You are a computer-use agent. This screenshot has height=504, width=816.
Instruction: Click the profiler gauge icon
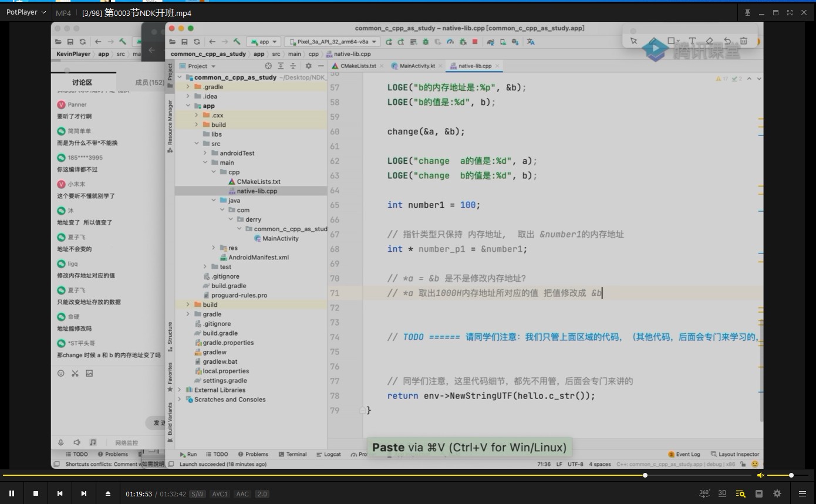[450, 42]
